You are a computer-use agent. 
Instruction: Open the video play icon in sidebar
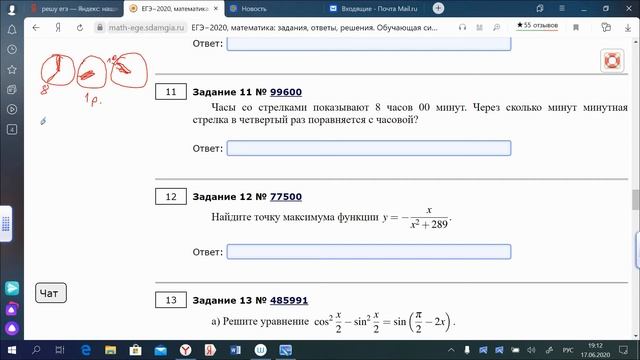pyautogui.click(x=12, y=109)
